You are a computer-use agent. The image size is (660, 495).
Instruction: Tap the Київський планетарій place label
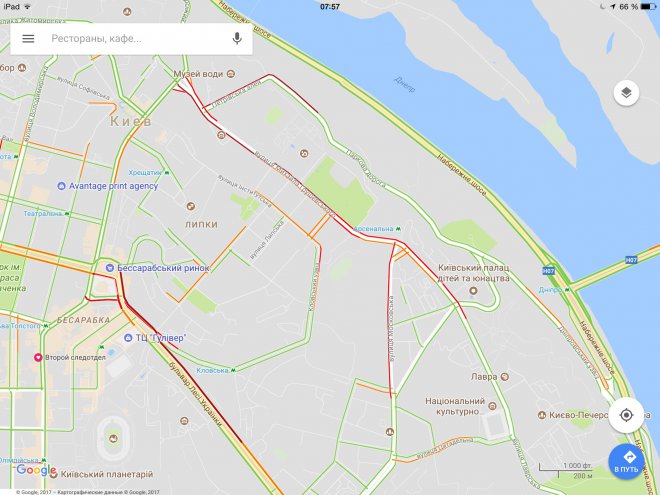click(x=107, y=474)
